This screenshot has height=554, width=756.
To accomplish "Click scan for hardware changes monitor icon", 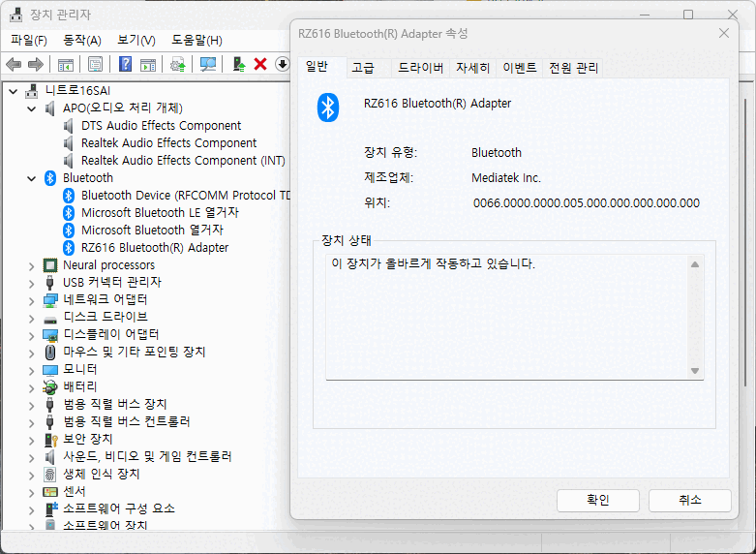I will pyautogui.click(x=207, y=64).
